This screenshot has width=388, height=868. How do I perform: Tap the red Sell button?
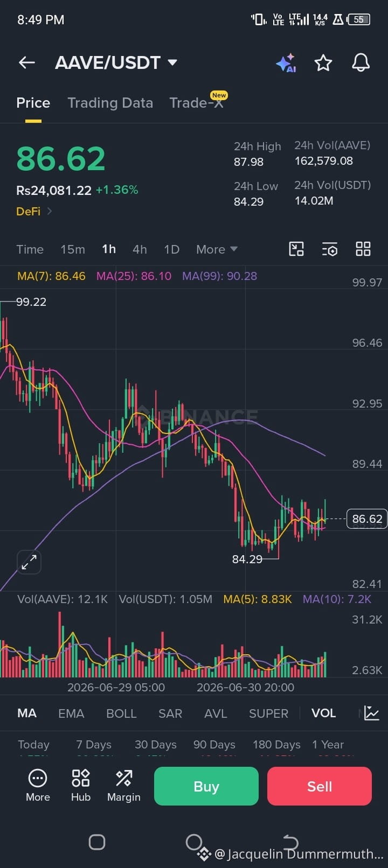(320, 786)
